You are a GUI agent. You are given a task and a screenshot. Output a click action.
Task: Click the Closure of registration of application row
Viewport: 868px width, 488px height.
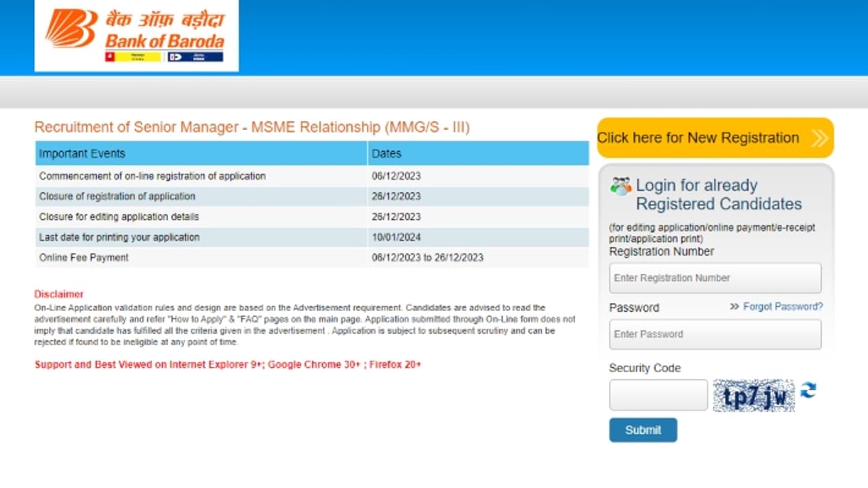click(117, 197)
